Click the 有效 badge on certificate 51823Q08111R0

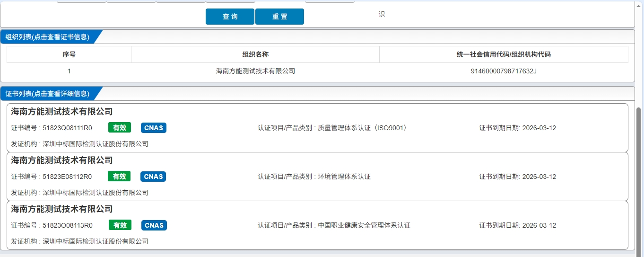[120, 128]
